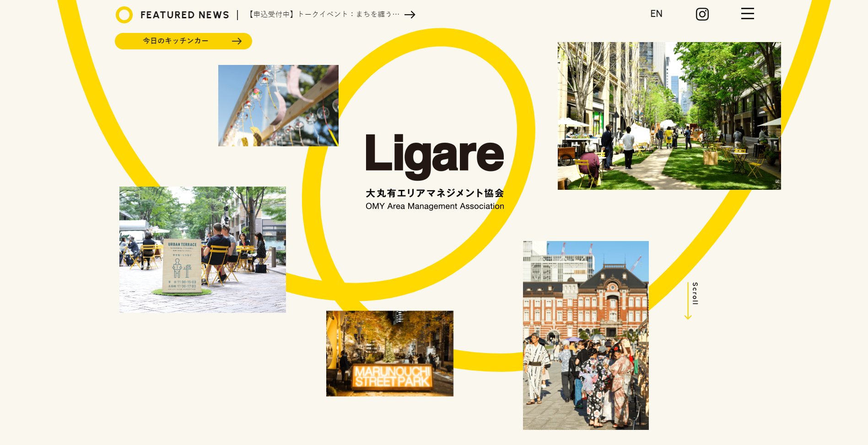
Task: Open the Instagram icon link
Action: 702,14
